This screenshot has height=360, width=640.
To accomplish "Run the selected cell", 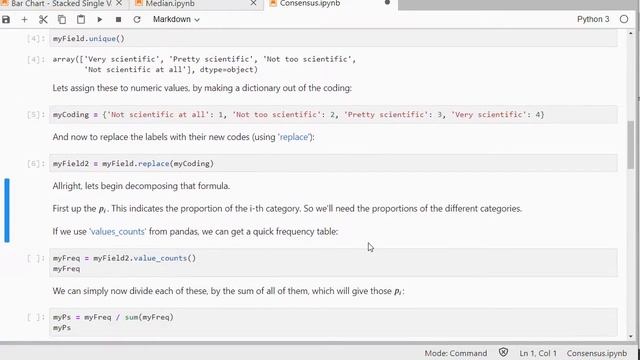I will tap(100, 19).
